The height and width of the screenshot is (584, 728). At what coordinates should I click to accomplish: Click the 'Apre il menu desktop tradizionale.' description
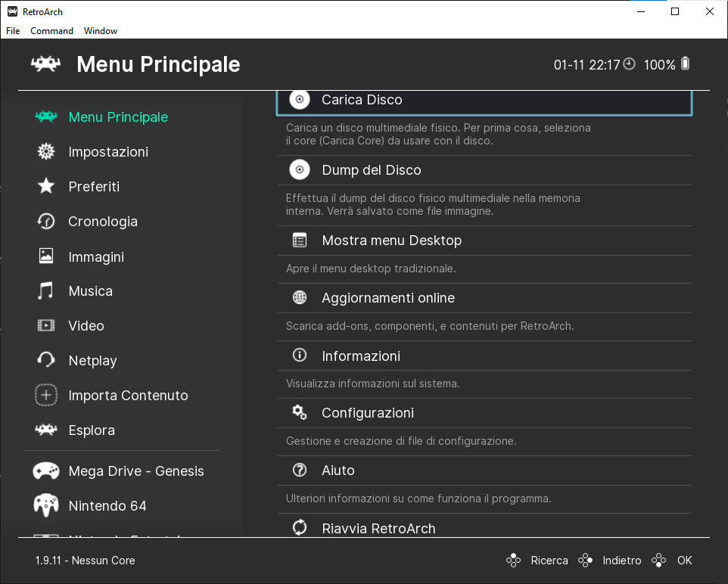(x=371, y=269)
